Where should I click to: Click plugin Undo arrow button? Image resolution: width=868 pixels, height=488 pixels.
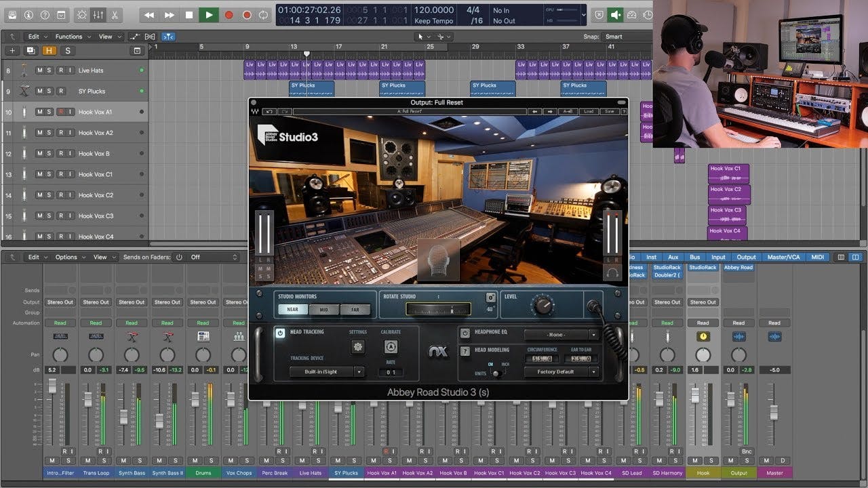click(269, 111)
